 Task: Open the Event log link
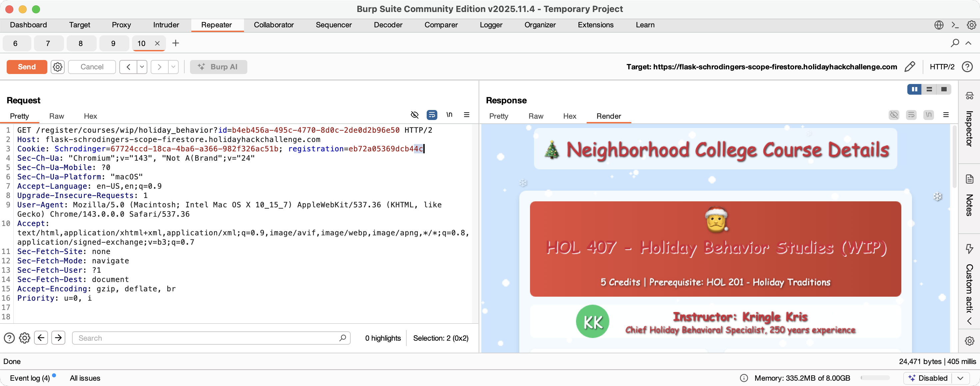click(30, 378)
